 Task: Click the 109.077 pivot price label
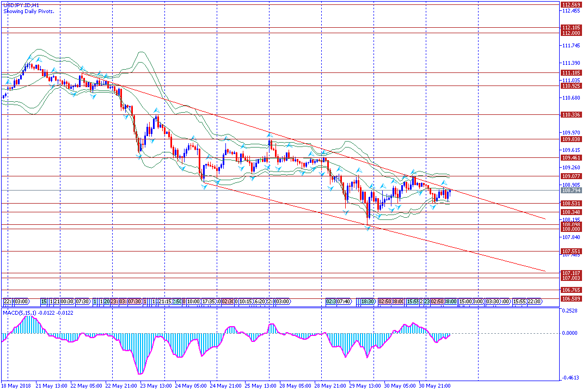click(x=570, y=176)
